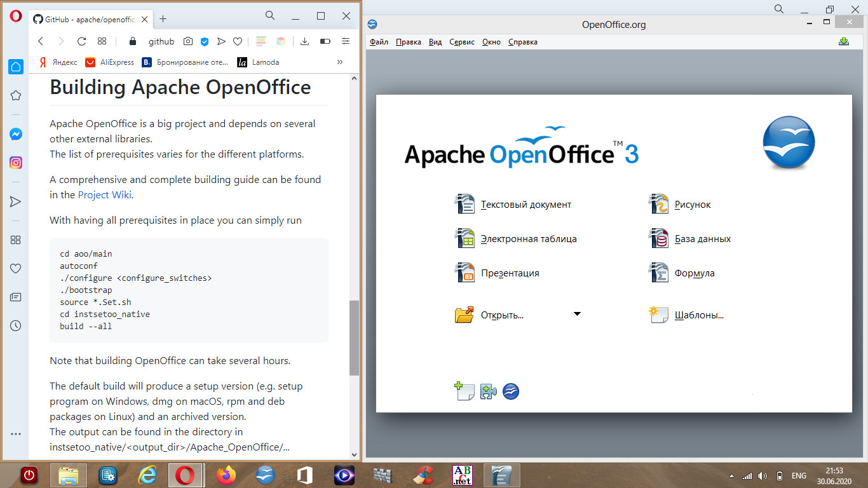The height and width of the screenshot is (488, 868).
Task: Open the Файл menu in OpenOffice
Action: 379,42
